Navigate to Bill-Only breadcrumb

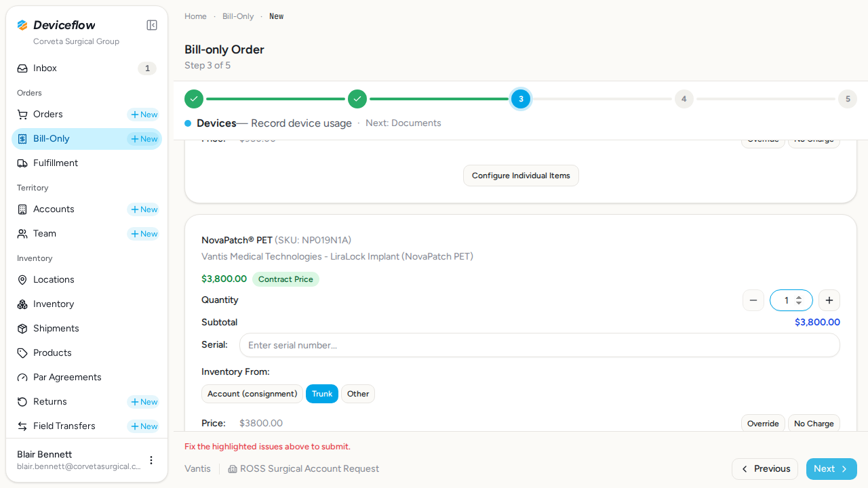point(238,16)
